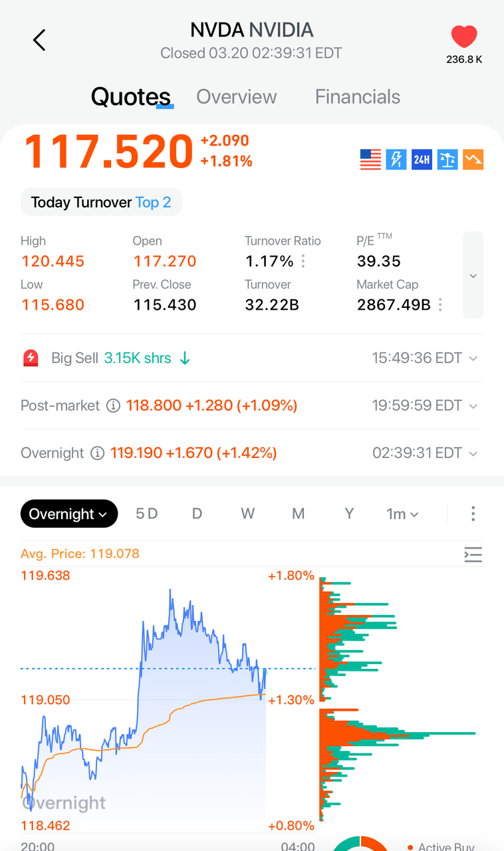The width and height of the screenshot is (504, 851).
Task: Select the 5D chart period
Action: click(x=146, y=514)
